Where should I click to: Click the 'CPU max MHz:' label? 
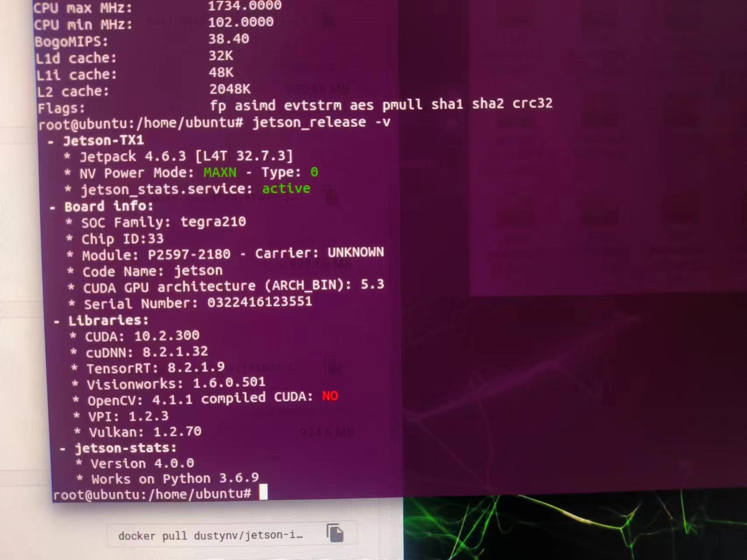(83, 7)
